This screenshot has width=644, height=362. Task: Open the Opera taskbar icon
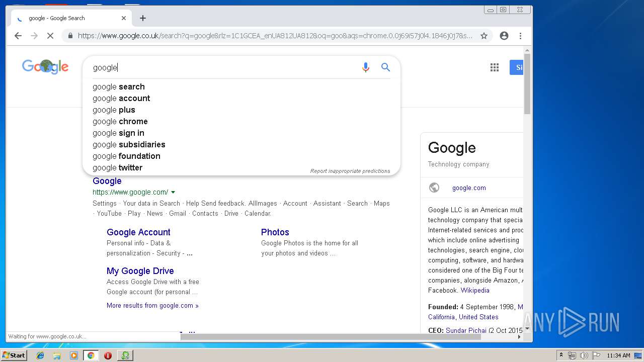(x=108, y=355)
